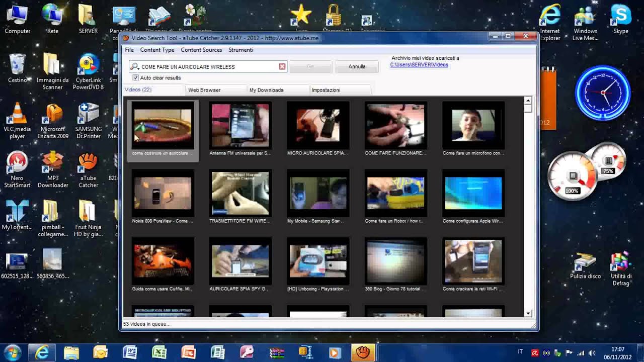Open the Content Sources menu
The width and height of the screenshot is (644, 362).
(x=201, y=50)
